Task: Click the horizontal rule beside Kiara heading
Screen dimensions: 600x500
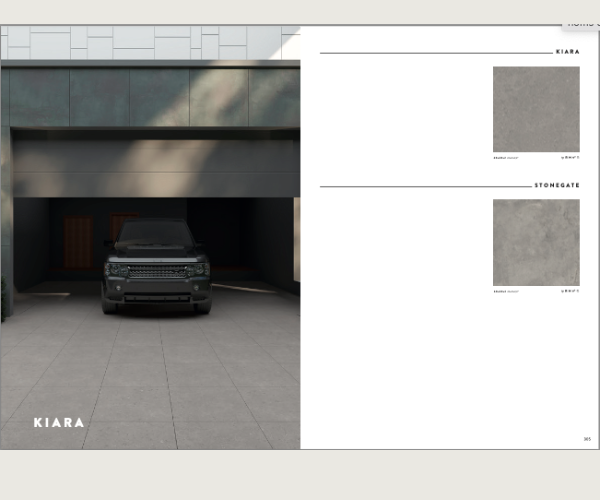Action: pyautogui.click(x=435, y=53)
